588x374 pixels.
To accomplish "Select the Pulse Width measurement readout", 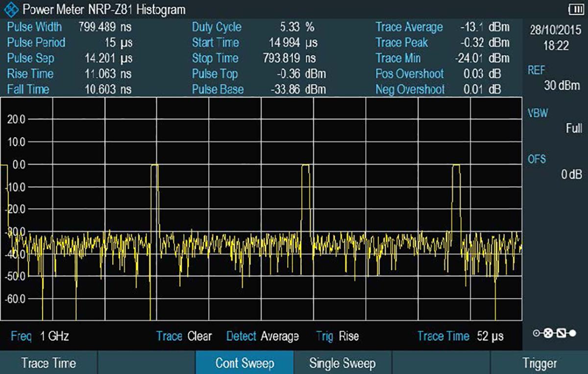I will click(x=69, y=27).
